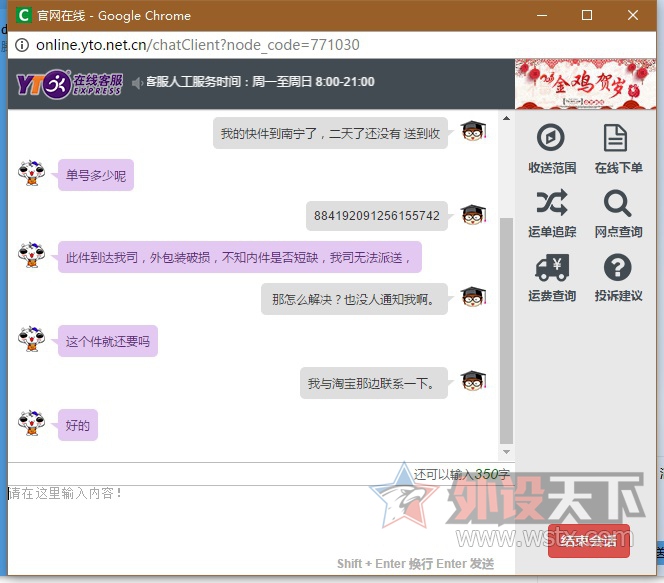Click the 金鸡贺岁 banner image
Screen dimensions: 664x583
point(584,84)
